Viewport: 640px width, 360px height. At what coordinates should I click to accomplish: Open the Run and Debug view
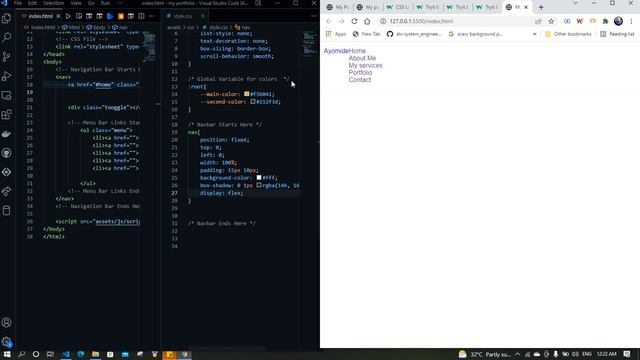pos(7,76)
